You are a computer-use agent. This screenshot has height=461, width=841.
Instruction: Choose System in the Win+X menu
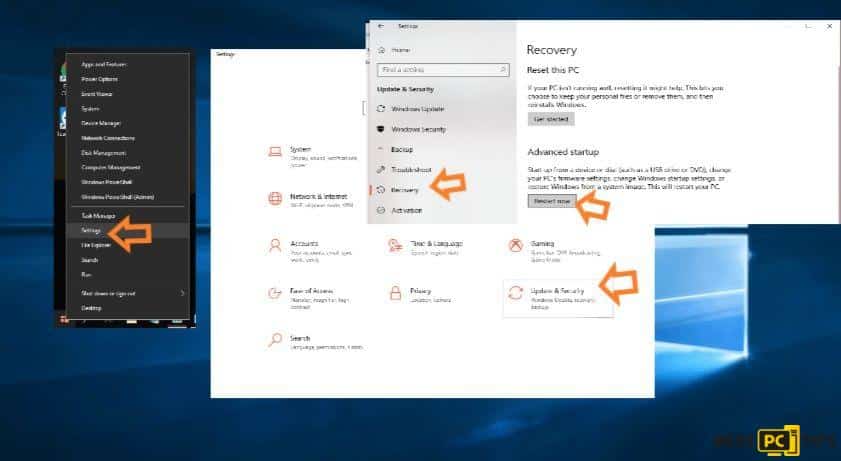pos(90,109)
